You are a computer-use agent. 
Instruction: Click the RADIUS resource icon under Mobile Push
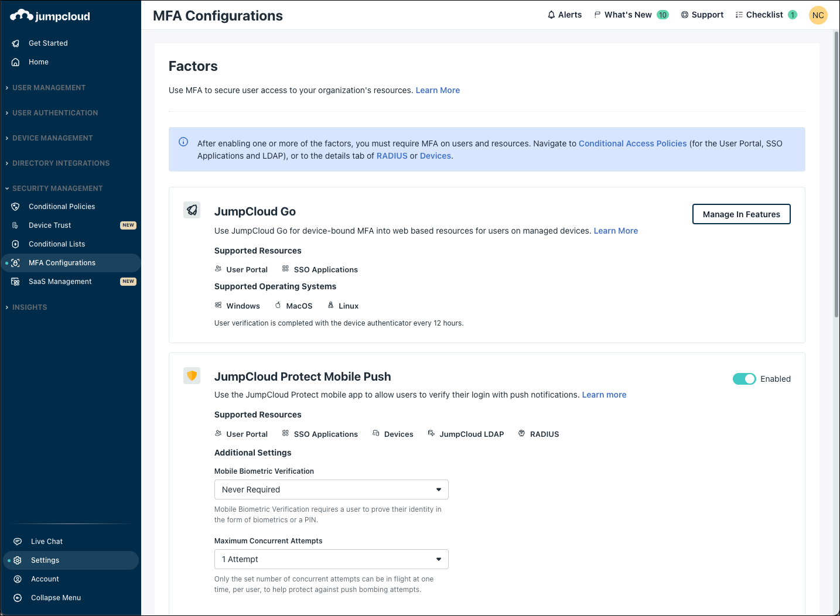(522, 433)
